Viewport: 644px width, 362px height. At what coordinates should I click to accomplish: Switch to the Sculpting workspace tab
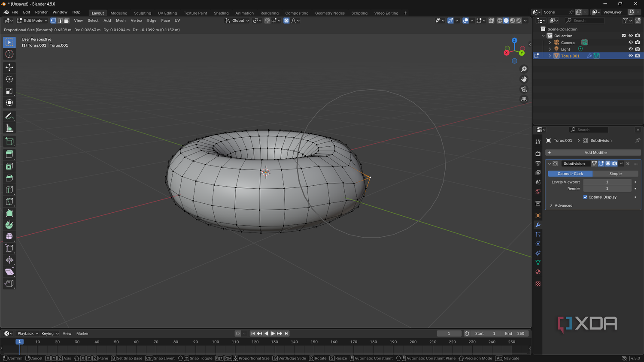click(x=143, y=13)
